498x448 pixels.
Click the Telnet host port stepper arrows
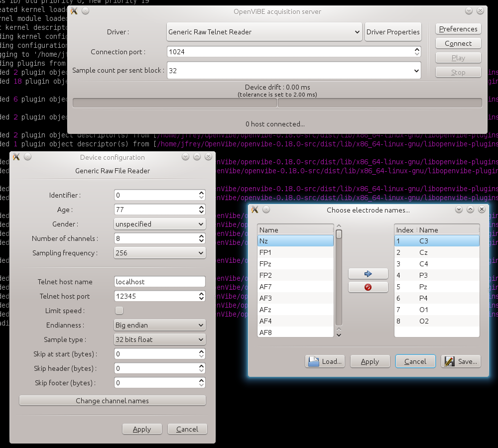coord(201,296)
